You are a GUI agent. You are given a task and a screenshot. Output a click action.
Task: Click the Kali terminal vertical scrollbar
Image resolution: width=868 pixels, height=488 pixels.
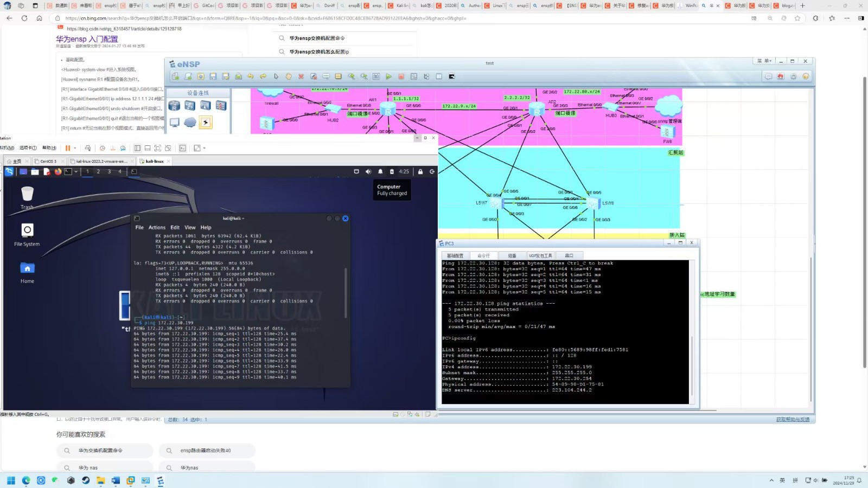click(x=346, y=293)
